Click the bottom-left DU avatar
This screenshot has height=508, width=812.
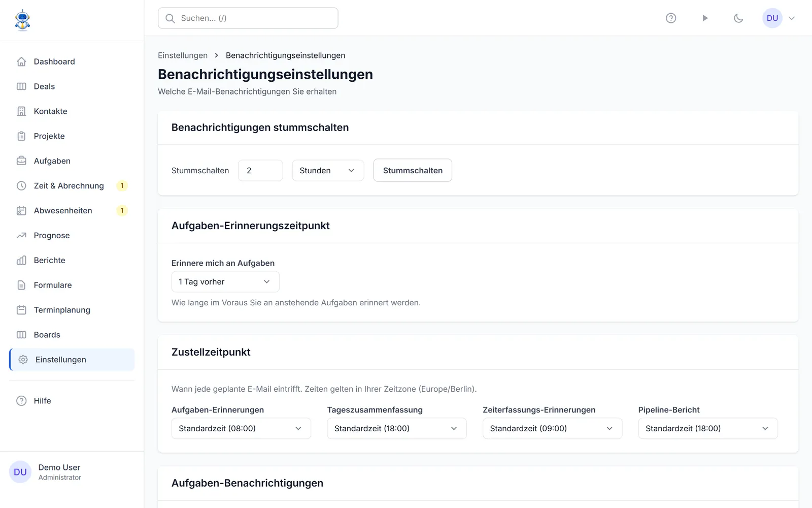(x=20, y=472)
